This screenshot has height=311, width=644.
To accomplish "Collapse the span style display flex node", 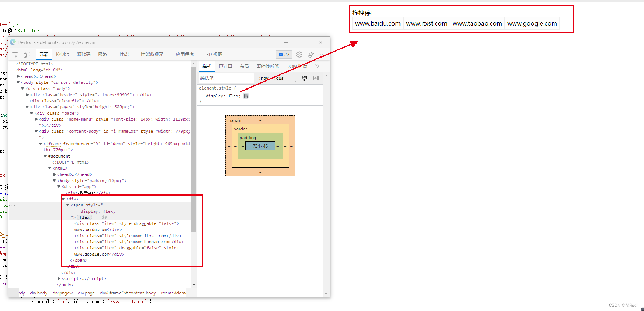I will coord(68,205).
